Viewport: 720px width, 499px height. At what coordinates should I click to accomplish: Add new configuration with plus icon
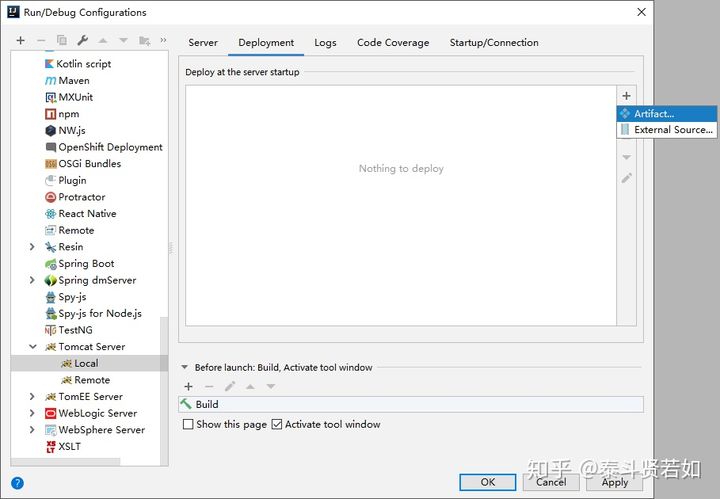coord(20,40)
